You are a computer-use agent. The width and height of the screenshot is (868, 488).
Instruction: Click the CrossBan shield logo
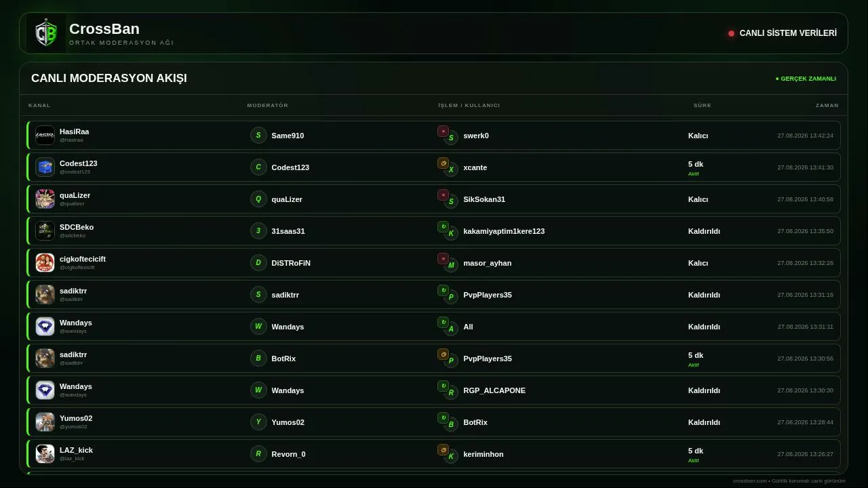tap(46, 33)
